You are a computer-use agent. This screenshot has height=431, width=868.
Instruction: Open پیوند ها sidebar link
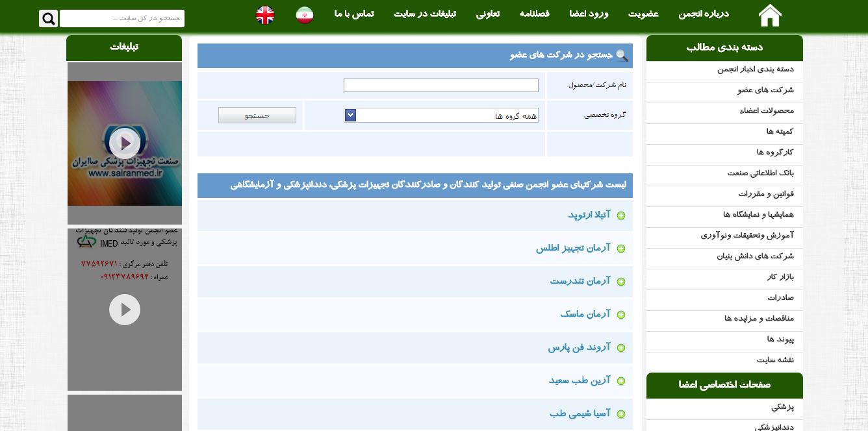coord(780,339)
